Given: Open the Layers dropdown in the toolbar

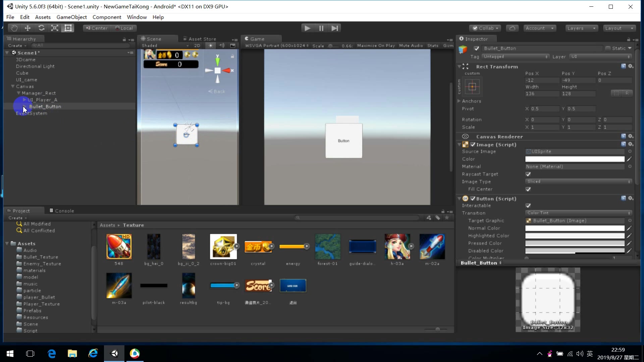Looking at the screenshot, I should [x=581, y=28].
